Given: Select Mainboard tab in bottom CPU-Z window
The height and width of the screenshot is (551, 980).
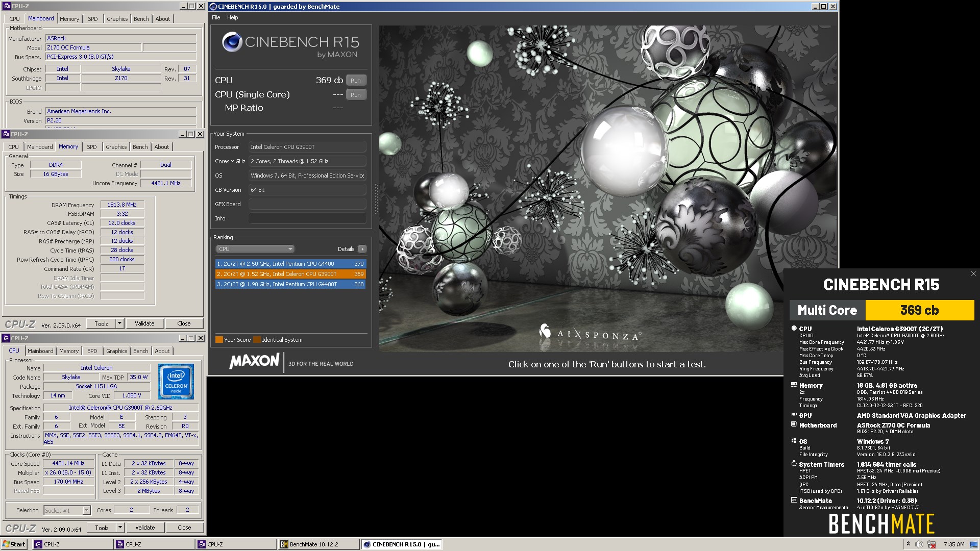Looking at the screenshot, I should pos(40,351).
